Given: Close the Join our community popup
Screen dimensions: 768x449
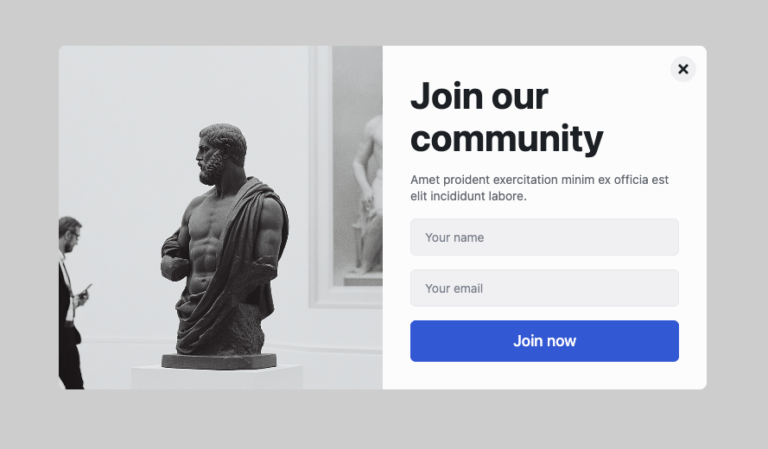Looking at the screenshot, I should 683,69.
